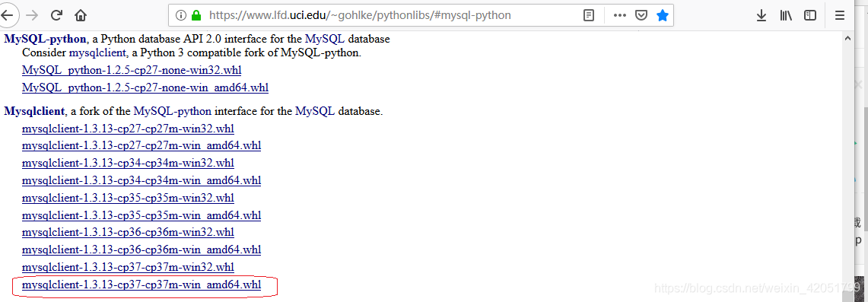
Task: Download mysqlclient-1.3.13-cp27-cp27m-win32.whl
Action: coord(128,129)
